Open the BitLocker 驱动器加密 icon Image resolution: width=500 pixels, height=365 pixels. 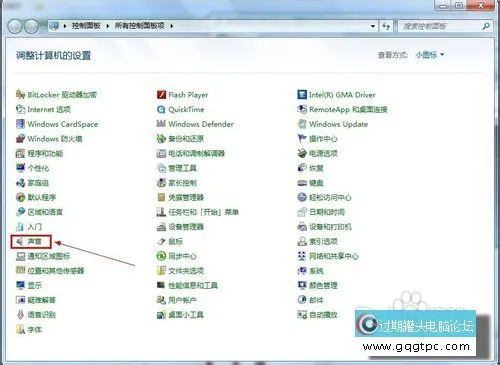(21, 95)
